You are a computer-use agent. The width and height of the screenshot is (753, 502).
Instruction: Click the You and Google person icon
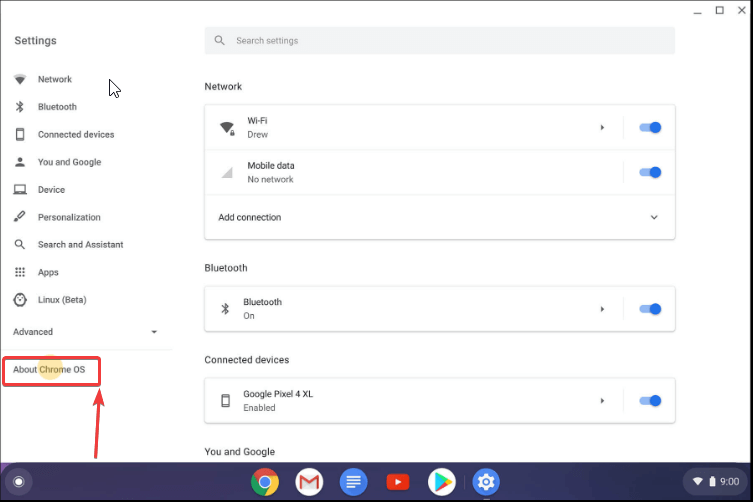[20, 162]
